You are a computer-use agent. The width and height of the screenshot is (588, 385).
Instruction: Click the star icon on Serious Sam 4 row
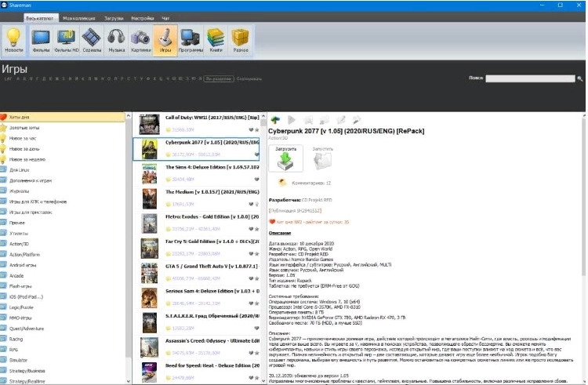pyautogui.click(x=257, y=303)
